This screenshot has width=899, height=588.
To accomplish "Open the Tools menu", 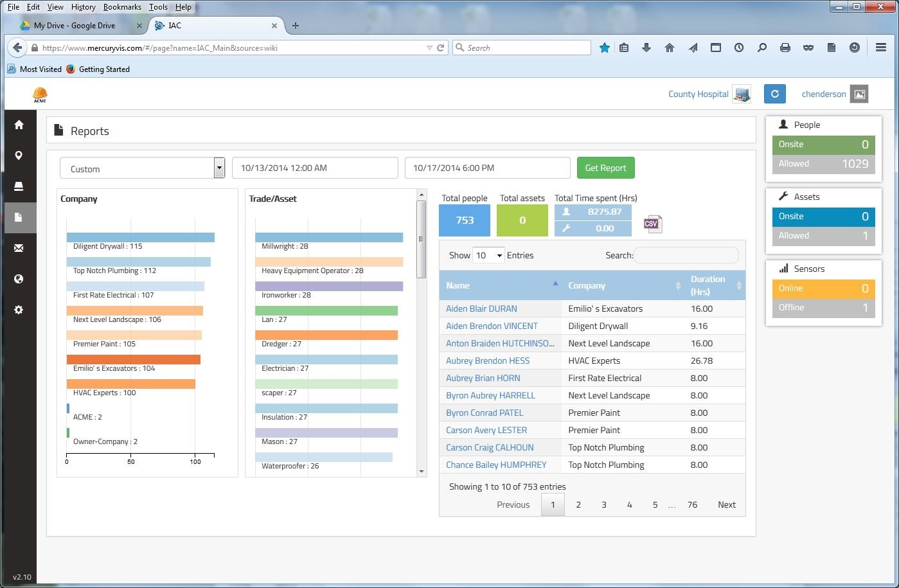I will pos(158,7).
